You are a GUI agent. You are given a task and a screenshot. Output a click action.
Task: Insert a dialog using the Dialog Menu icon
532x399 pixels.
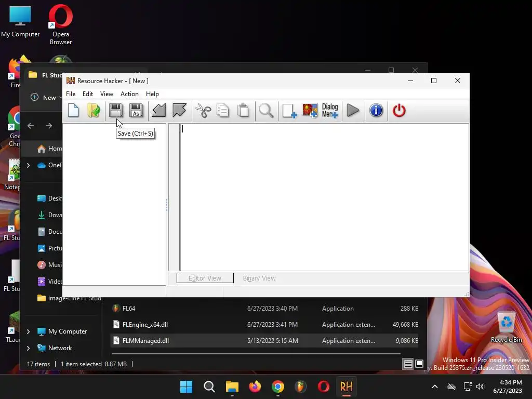(x=330, y=111)
